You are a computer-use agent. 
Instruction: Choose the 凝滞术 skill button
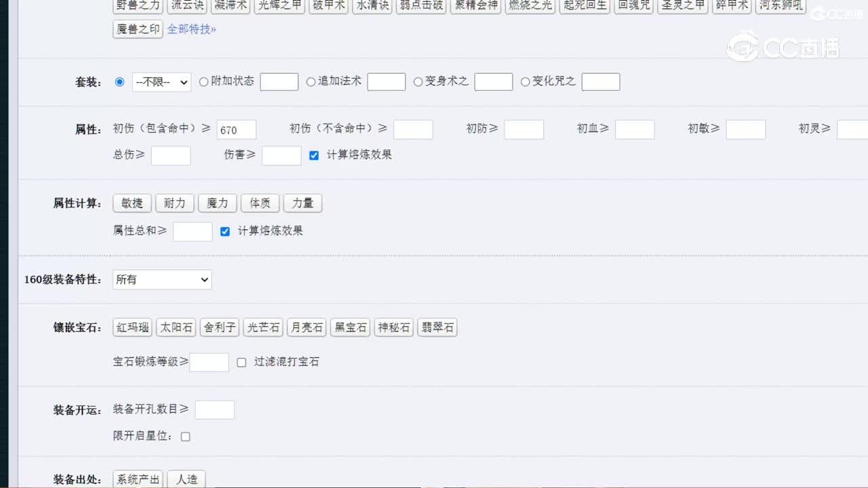[x=232, y=6]
